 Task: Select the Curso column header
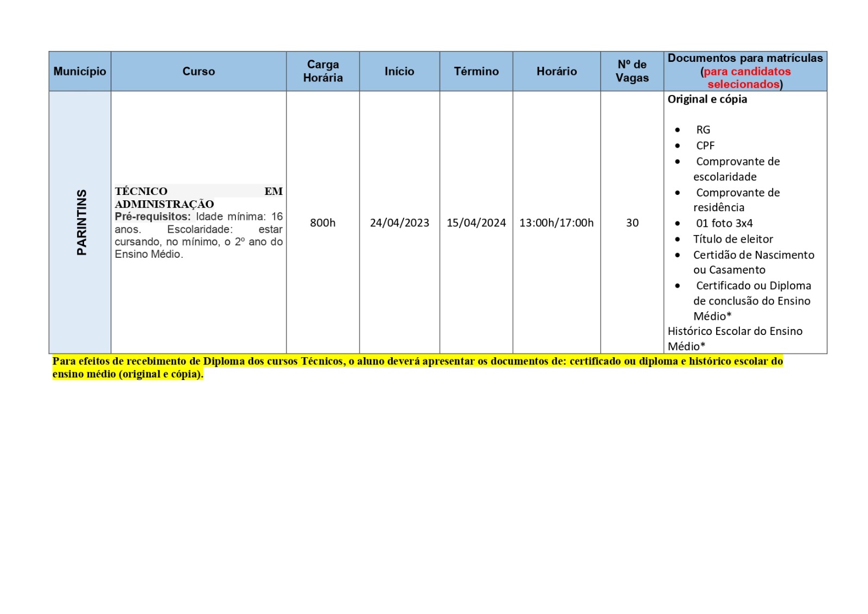coord(199,71)
